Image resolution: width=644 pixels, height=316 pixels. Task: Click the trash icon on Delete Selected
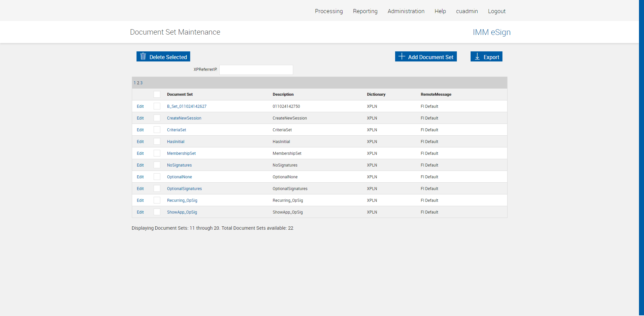tap(143, 56)
